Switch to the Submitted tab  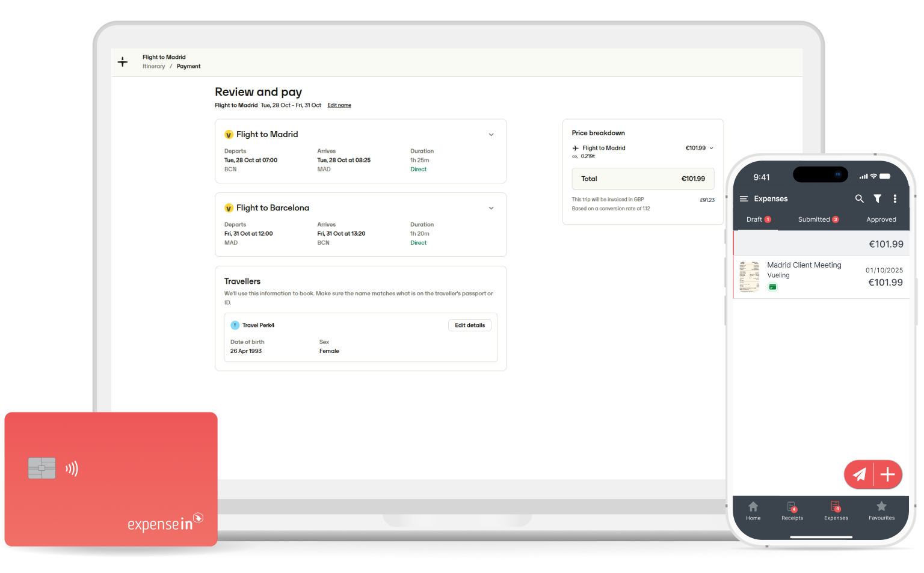tap(818, 219)
